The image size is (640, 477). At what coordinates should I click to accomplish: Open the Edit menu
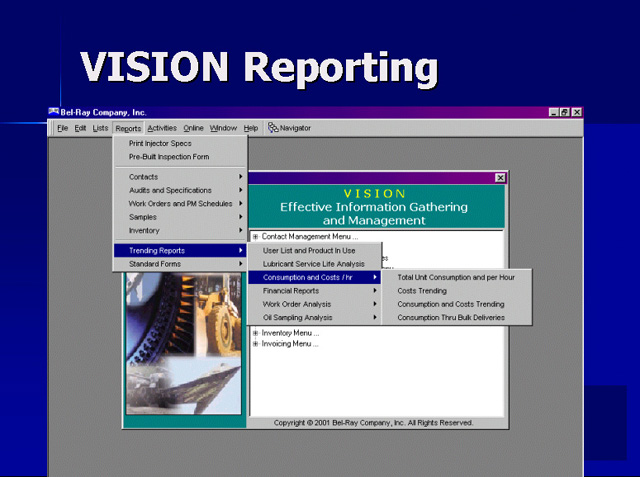[x=80, y=128]
